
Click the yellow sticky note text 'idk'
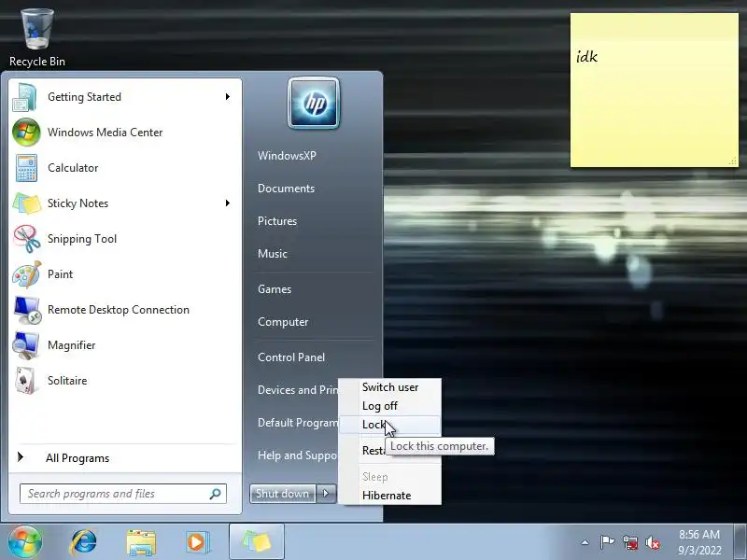tap(587, 57)
